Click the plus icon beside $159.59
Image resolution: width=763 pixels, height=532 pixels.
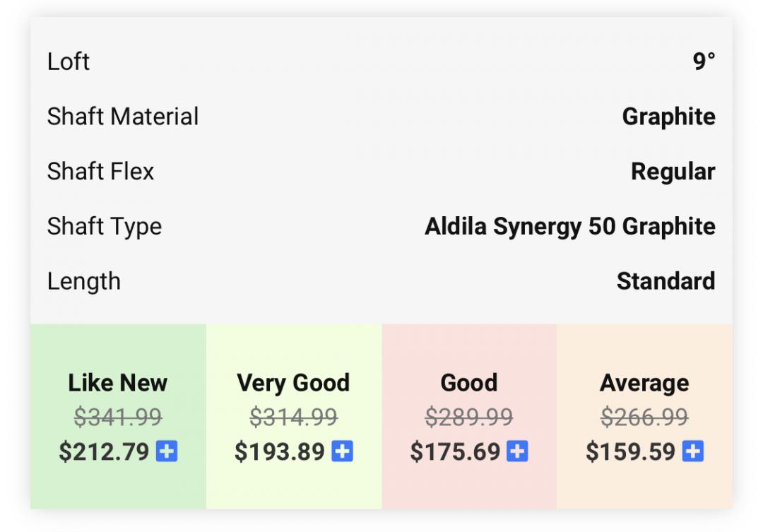(692, 451)
